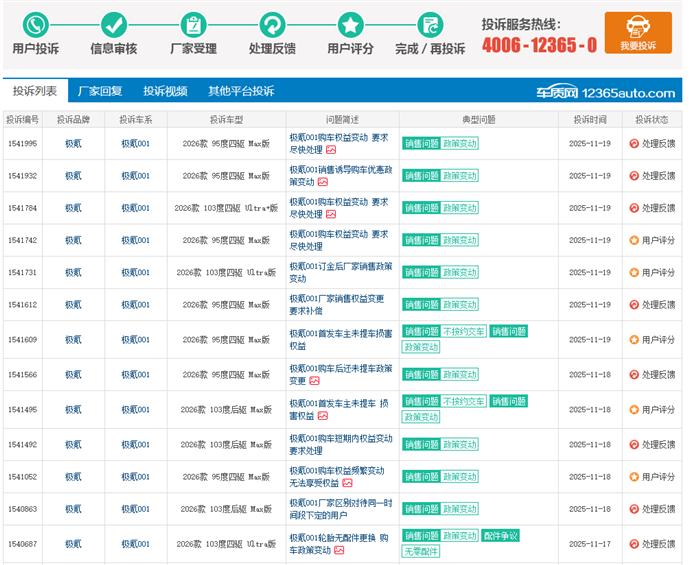Select the 投诉列表 tab
The image size is (700, 565).
(35, 91)
